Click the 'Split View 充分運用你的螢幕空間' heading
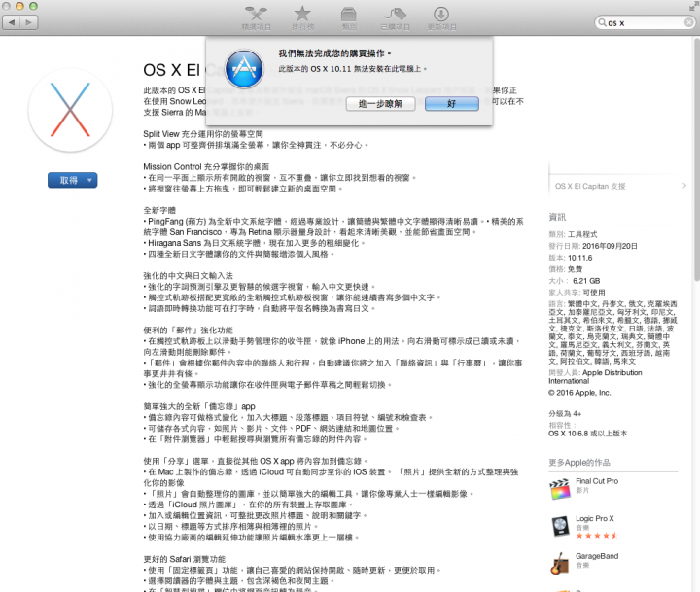This screenshot has width=700, height=592. [203, 134]
